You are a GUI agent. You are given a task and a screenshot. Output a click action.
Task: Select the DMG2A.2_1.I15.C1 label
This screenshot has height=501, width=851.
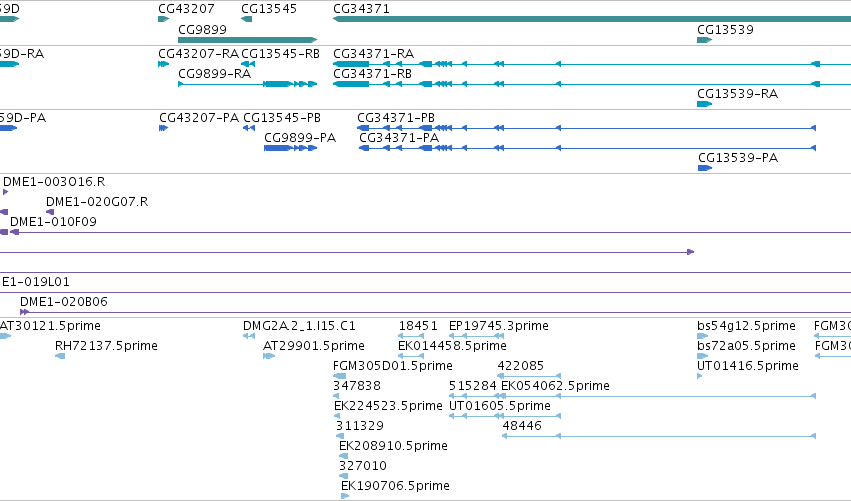coord(299,326)
